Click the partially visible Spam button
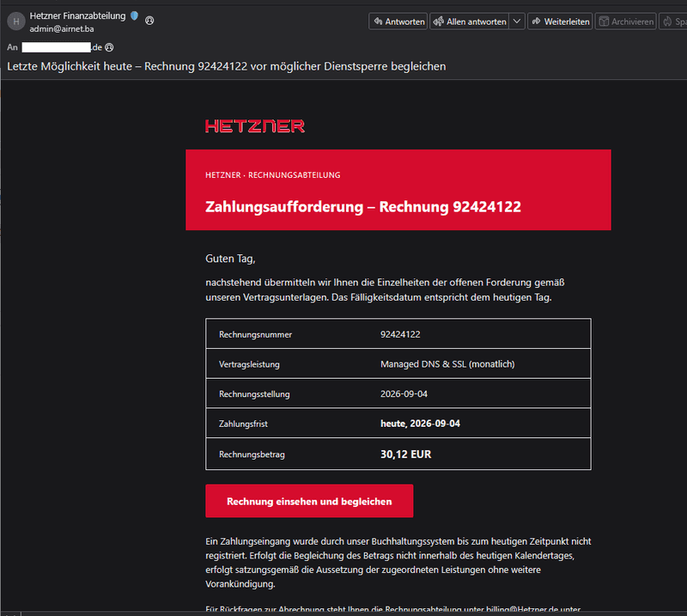Image resolution: width=687 pixels, height=616 pixels. (673, 21)
